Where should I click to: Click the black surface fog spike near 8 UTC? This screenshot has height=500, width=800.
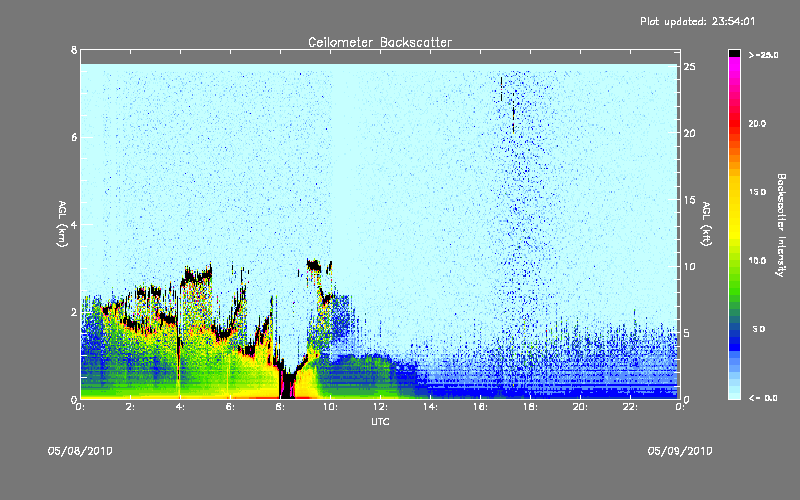tap(288, 384)
